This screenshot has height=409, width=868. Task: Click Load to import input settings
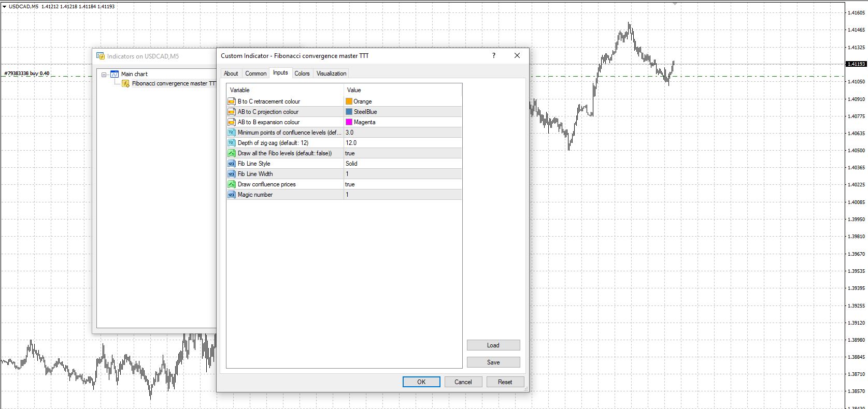[x=493, y=345]
